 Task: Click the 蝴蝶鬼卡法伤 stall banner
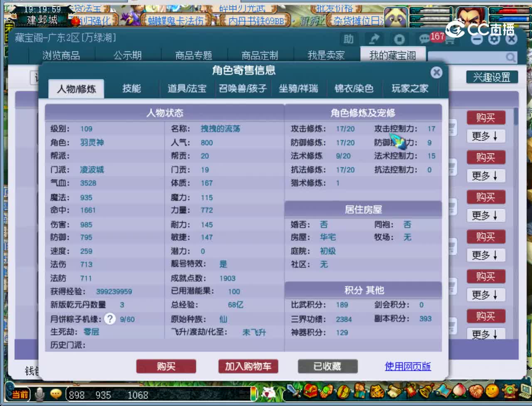(175, 20)
